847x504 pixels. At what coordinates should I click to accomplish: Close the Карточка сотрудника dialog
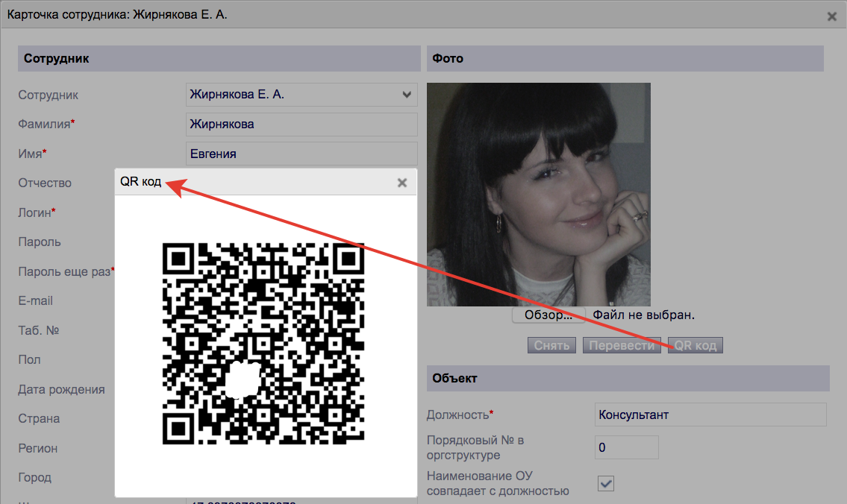pos(832,16)
